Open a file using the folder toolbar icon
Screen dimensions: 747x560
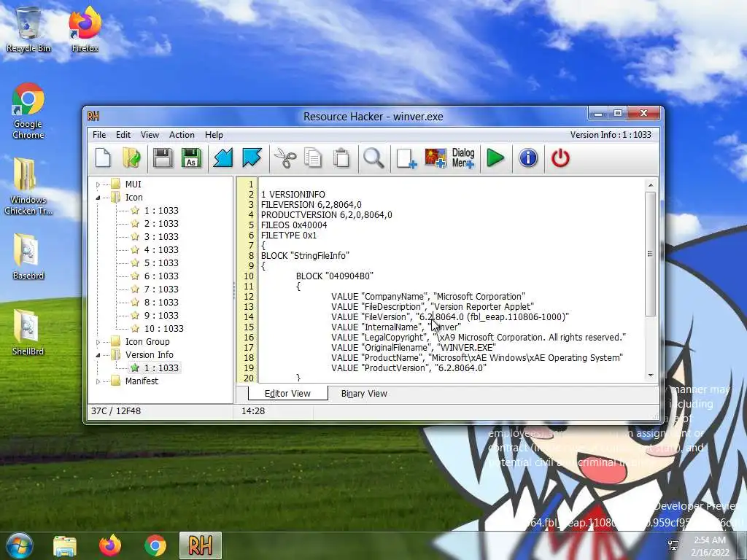tap(131, 158)
